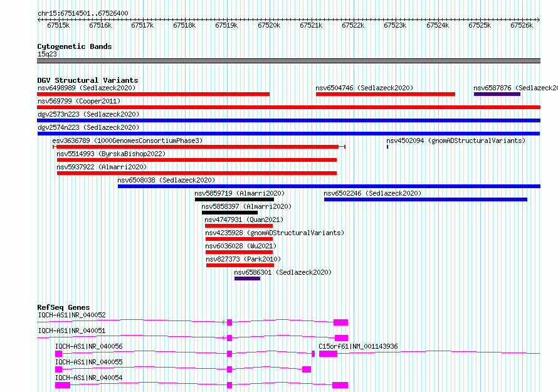
Task: Click the C15orf61|NM_001143936 gene label
Action: click(x=358, y=346)
